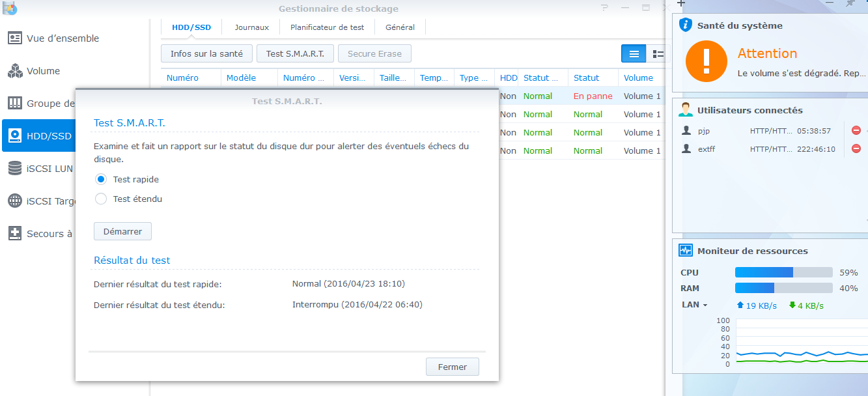The width and height of the screenshot is (868, 396).
Task: Open Infos sur la santé
Action: point(206,53)
